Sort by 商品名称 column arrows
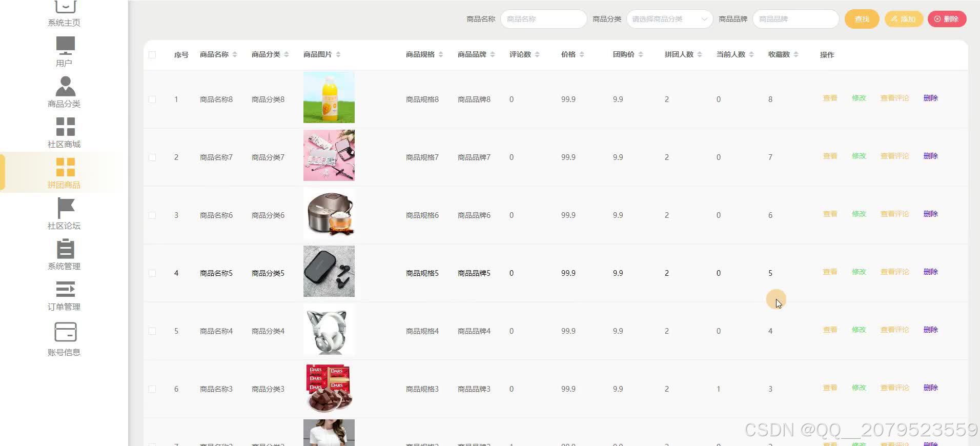This screenshot has width=980, height=446. (x=235, y=54)
